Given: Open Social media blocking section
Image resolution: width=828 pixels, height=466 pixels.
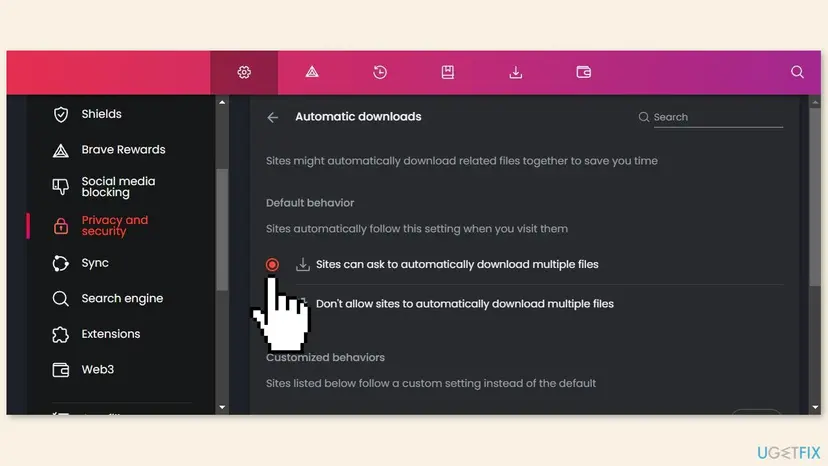Looking at the screenshot, I should click(120, 187).
